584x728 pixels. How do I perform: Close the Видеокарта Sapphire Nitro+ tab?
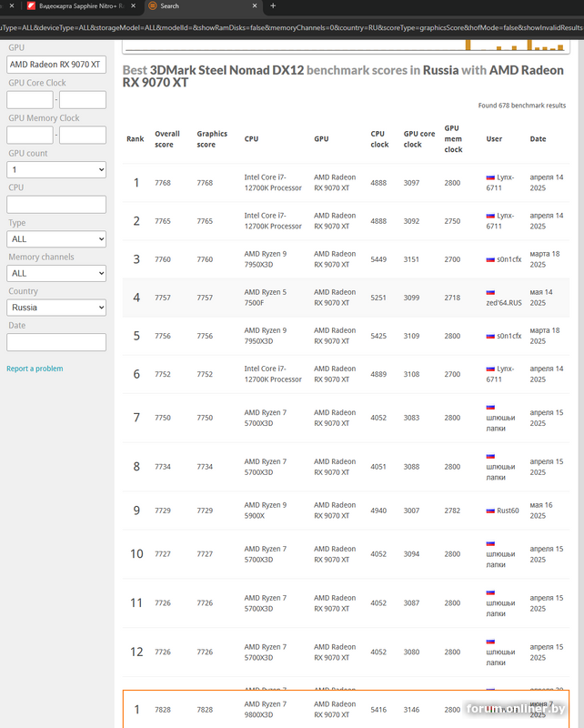click(x=133, y=6)
